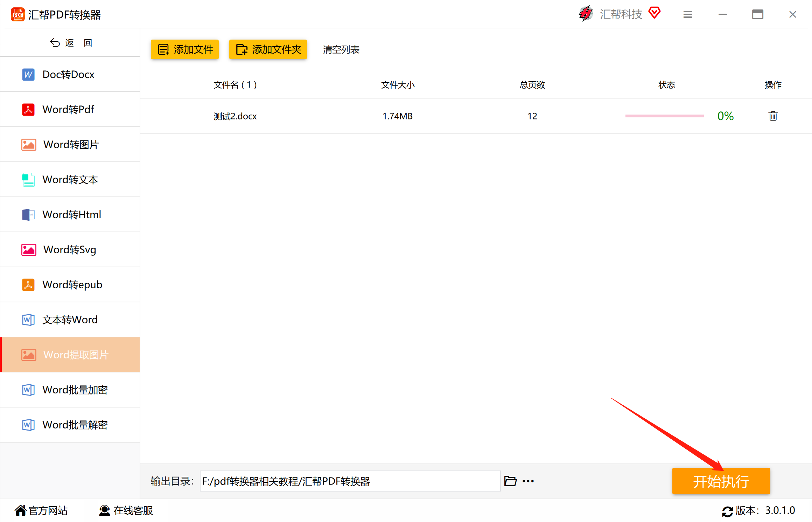Click the output directory path field
This screenshot has height=522, width=812.
pyautogui.click(x=350, y=481)
